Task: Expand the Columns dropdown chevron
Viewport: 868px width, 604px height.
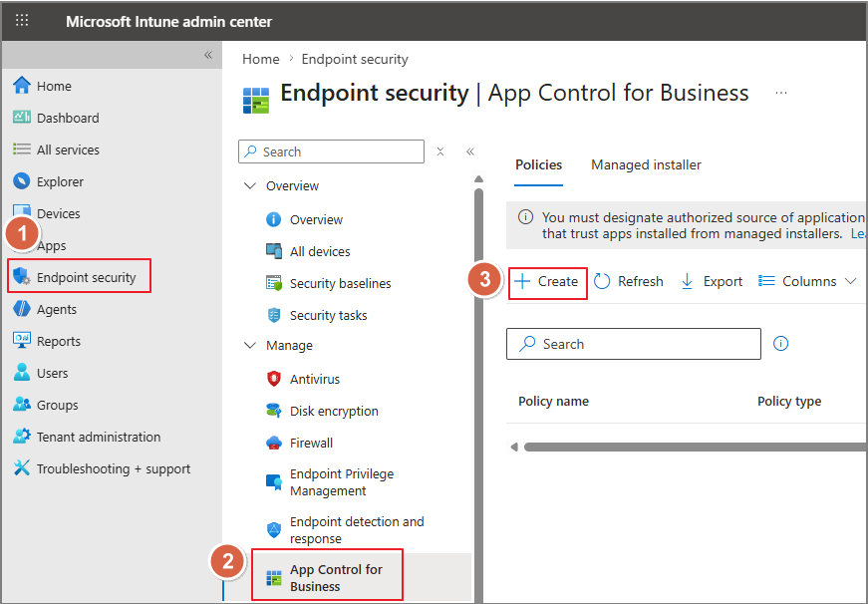Action: [850, 281]
